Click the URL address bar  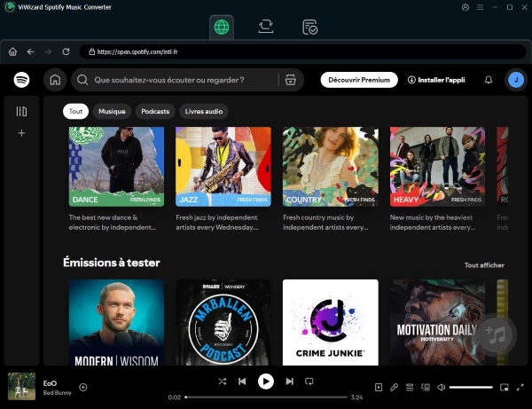point(302,51)
